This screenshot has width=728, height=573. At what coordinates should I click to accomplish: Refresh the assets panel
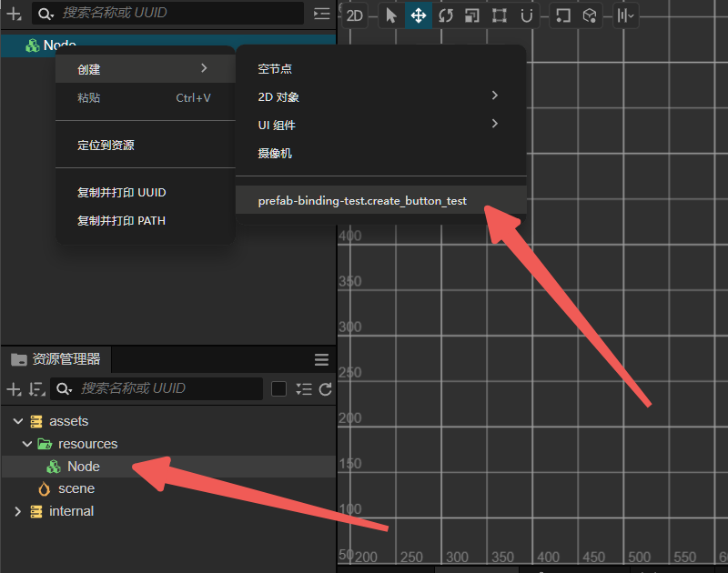pos(326,388)
